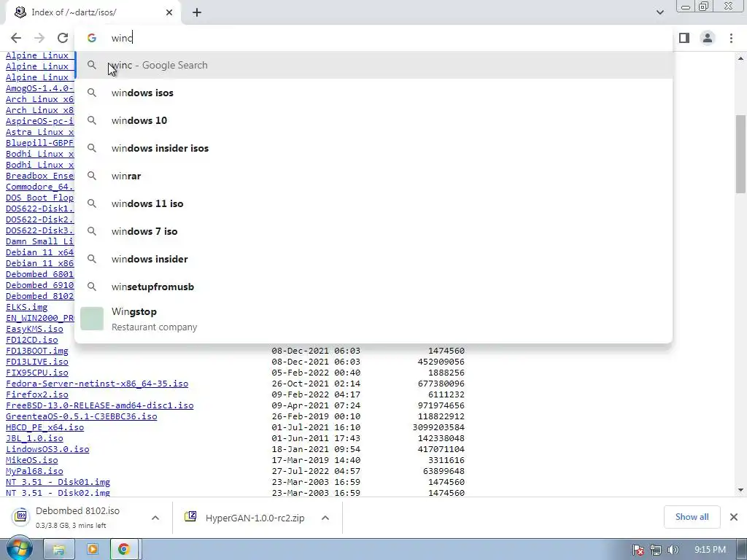Click the file size 3099203584
Viewport: 747px width, 560px height.
click(438, 427)
